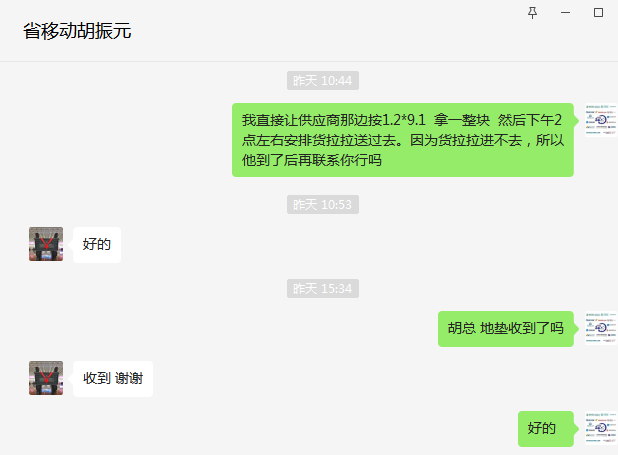Viewport: 618px width, 455px height.
Task: Open my avatar beside 胡总 地垫收到了吗
Action: coord(601,328)
